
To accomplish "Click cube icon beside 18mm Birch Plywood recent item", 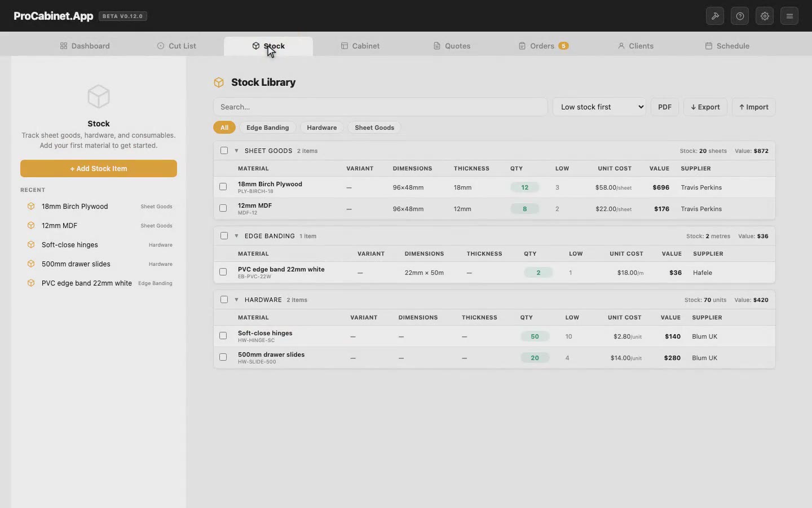I will pyautogui.click(x=31, y=206).
